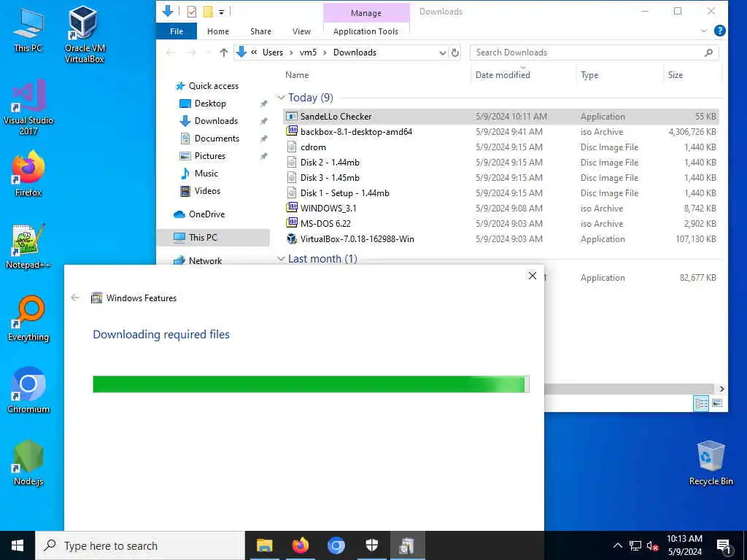Open Notepad++ desktop shortcut
This screenshot has width=747, height=560.
tap(28, 246)
